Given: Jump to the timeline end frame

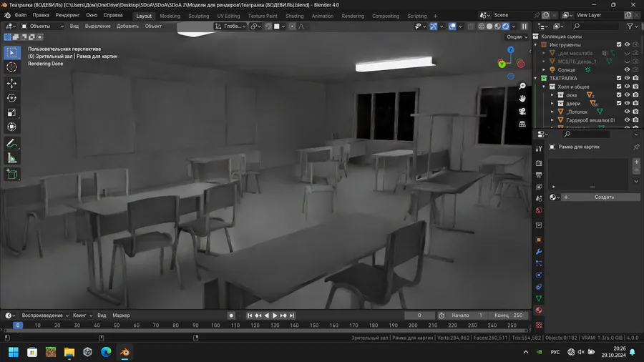Looking at the screenshot, I should tap(292, 315).
